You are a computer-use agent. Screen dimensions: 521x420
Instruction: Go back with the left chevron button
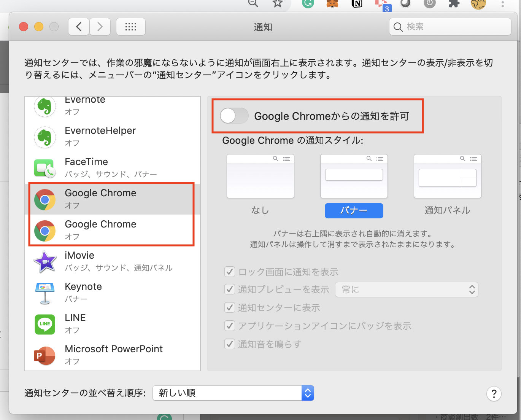click(x=79, y=27)
